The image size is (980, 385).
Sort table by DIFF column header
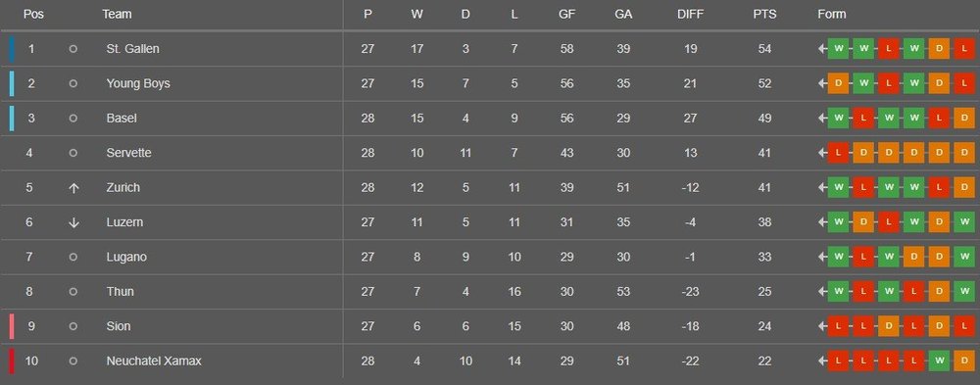690,14
